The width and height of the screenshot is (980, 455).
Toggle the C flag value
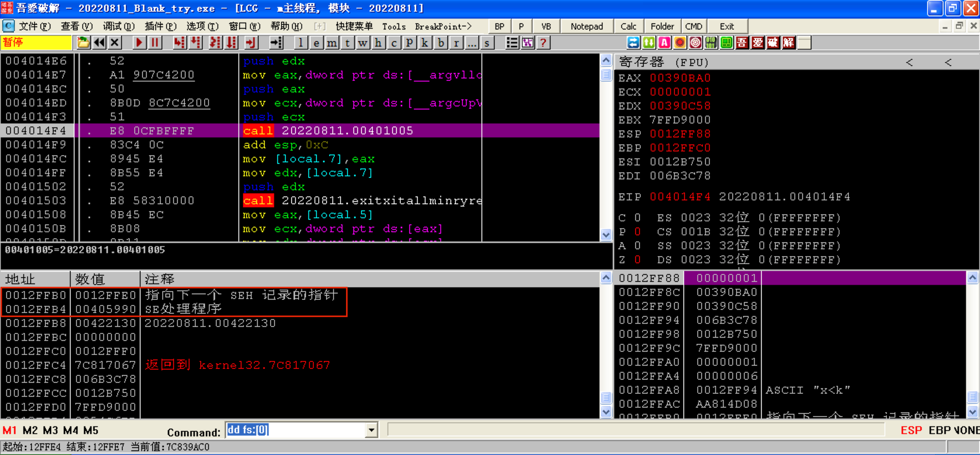pos(637,217)
